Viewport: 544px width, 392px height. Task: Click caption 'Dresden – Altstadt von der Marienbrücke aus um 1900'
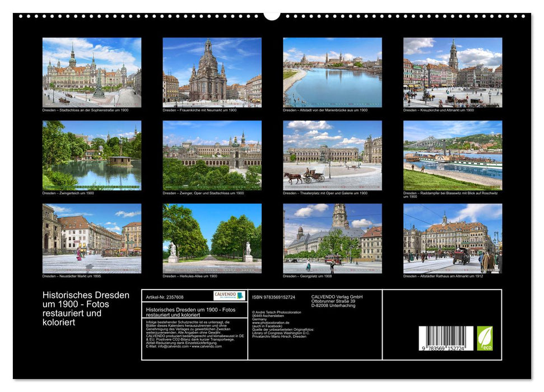[x=325, y=110]
